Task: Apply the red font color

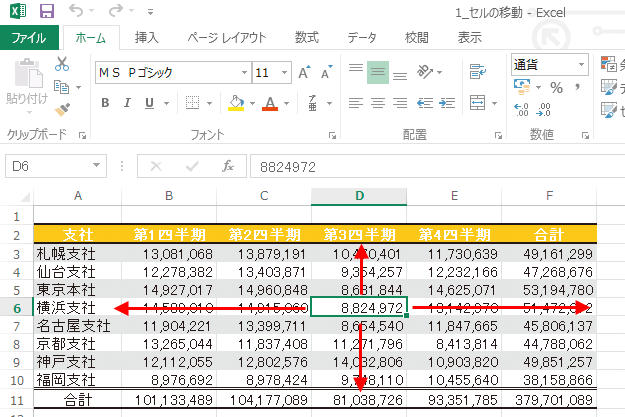Action: point(270,103)
